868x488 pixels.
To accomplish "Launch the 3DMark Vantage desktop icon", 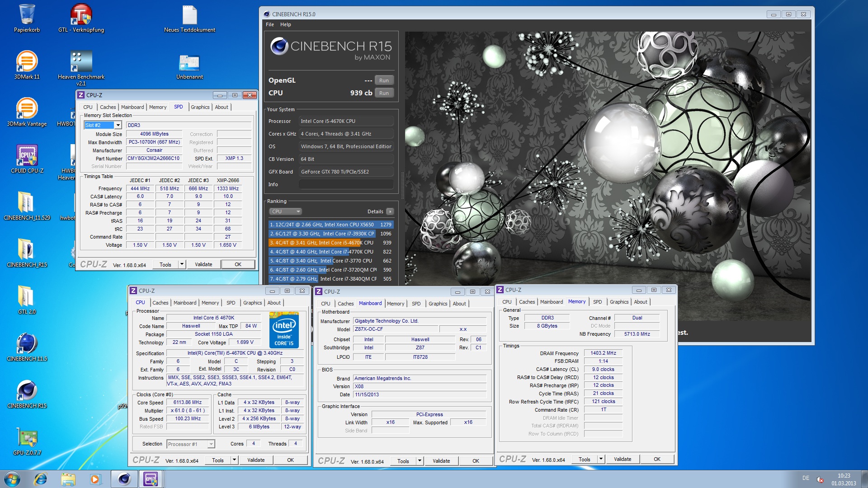I will [x=27, y=112].
